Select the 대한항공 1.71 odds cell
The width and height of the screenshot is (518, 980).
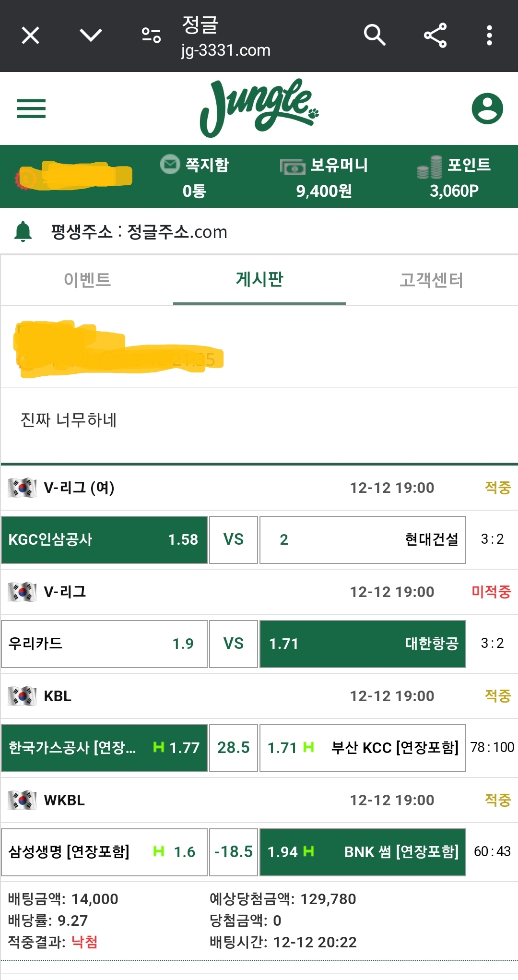363,644
